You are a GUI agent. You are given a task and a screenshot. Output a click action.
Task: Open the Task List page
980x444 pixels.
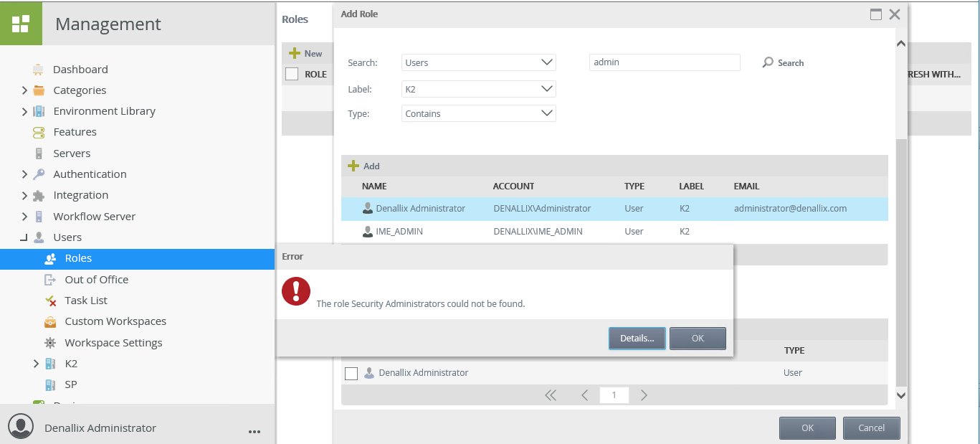86,301
